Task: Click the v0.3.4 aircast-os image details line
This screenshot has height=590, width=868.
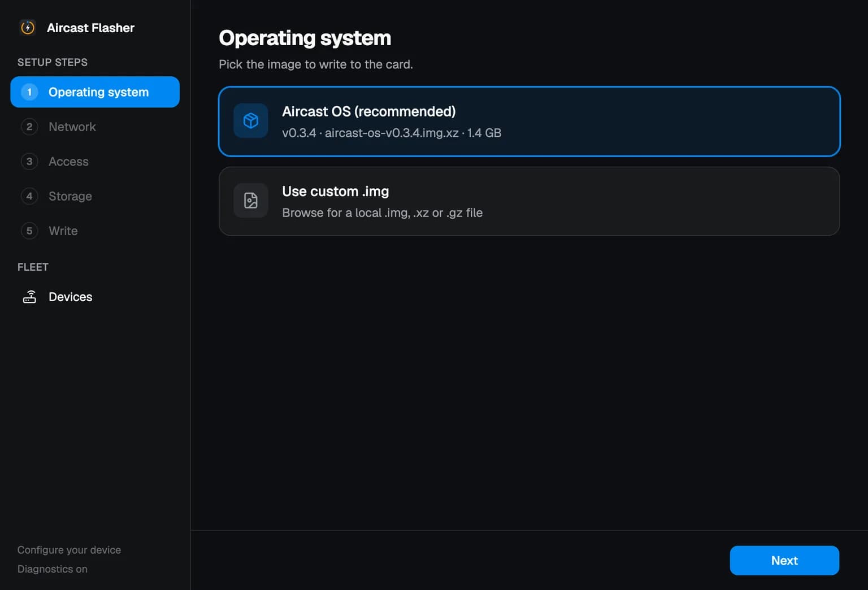Action: click(x=392, y=133)
